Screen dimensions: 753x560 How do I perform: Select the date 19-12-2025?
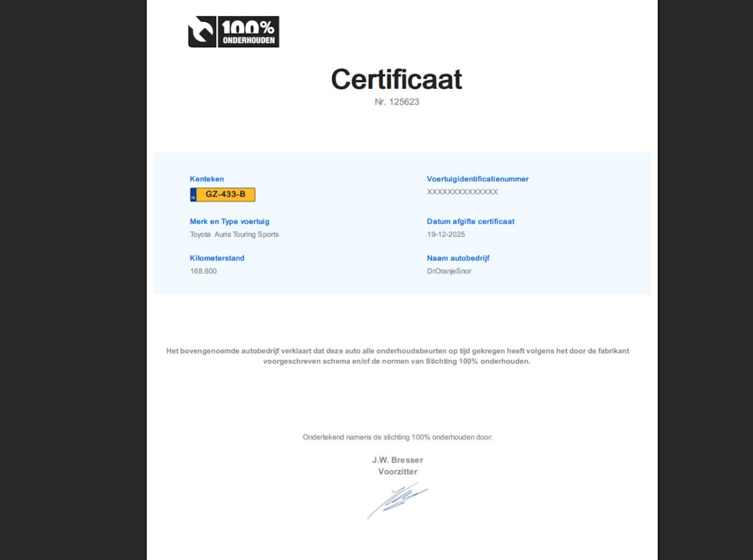pyautogui.click(x=446, y=235)
